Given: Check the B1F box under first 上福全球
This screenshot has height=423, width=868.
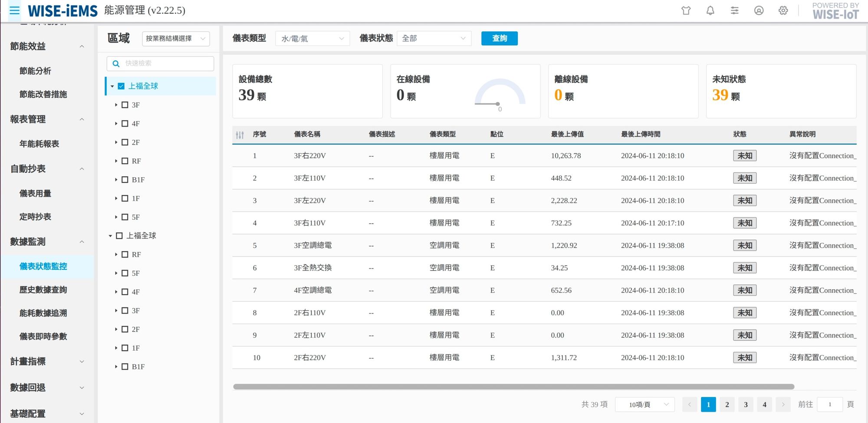Looking at the screenshot, I should pyautogui.click(x=125, y=179).
